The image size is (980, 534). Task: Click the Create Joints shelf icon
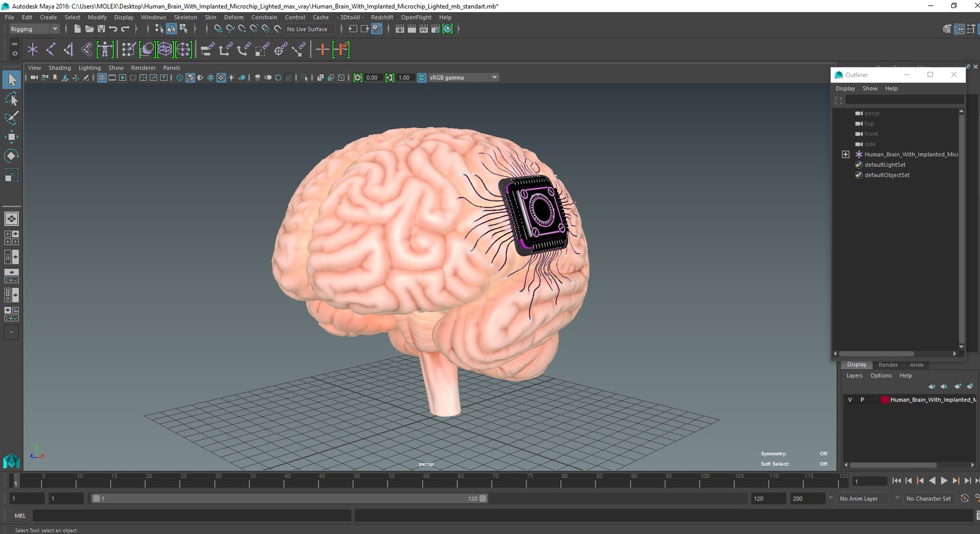[x=51, y=49]
